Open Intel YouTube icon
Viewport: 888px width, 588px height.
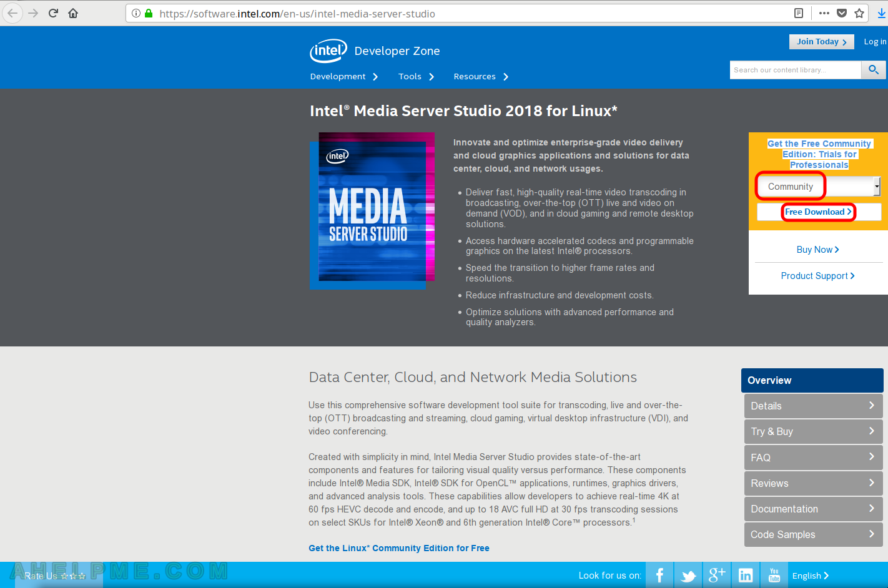(x=774, y=575)
